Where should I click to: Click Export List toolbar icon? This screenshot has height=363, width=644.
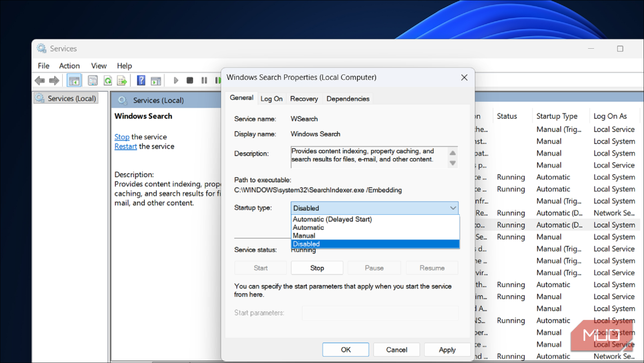coord(122,81)
